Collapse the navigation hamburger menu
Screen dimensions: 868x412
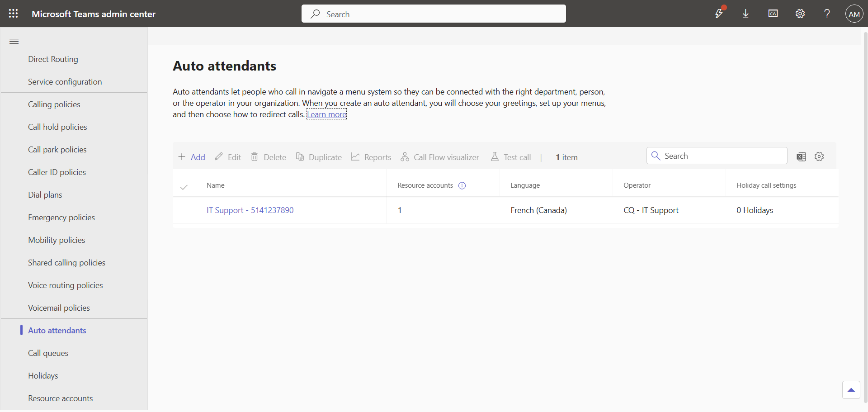[14, 42]
